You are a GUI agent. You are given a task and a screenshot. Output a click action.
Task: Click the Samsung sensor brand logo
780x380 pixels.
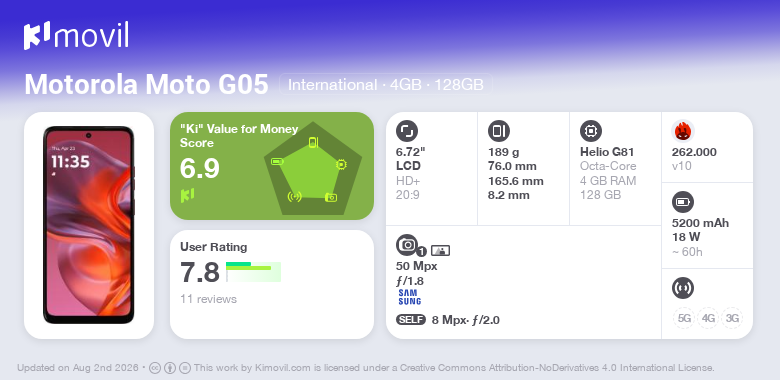click(x=409, y=297)
